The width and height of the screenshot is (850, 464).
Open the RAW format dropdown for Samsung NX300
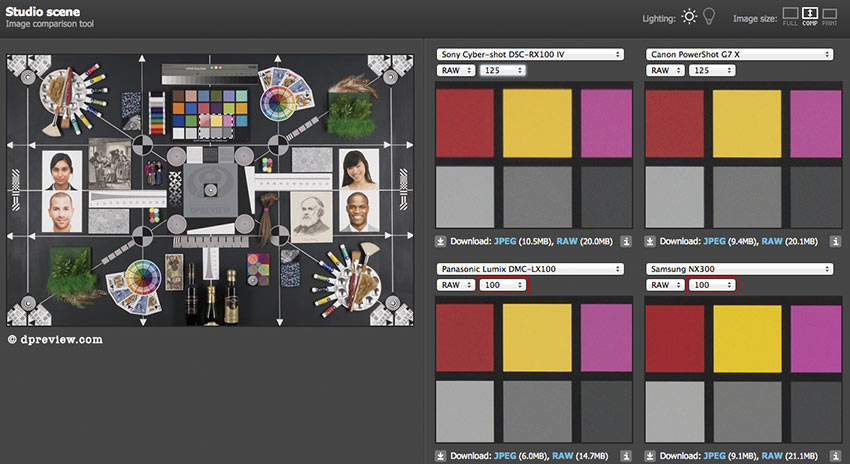click(x=665, y=285)
